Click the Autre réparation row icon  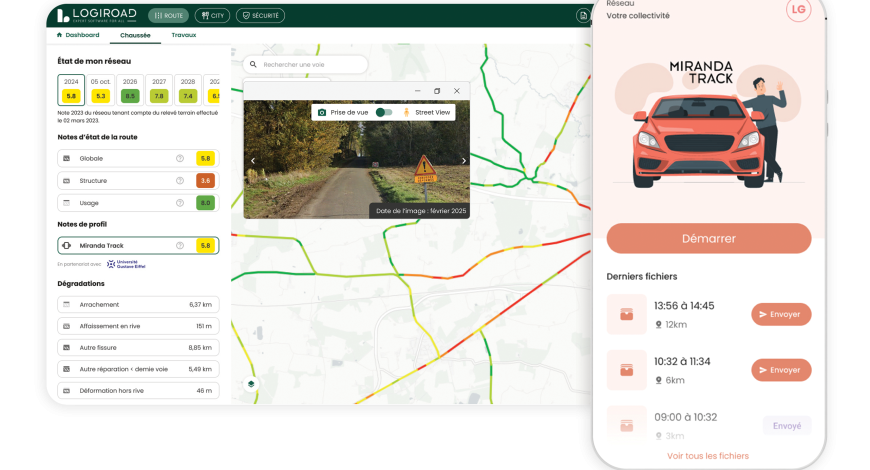[67, 369]
